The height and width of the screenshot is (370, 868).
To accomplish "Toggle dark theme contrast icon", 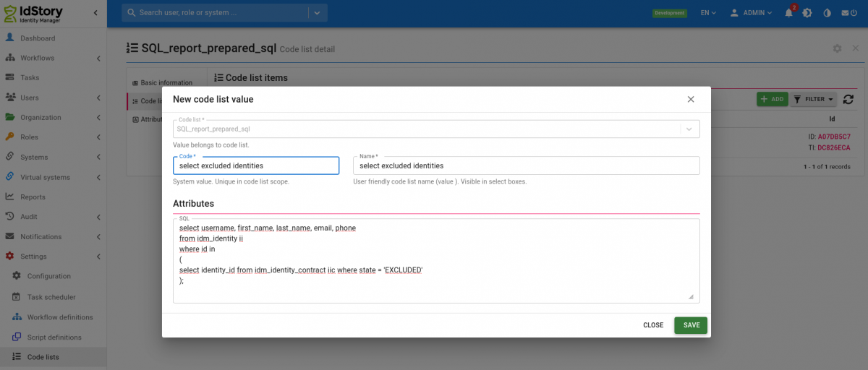I will click(827, 13).
